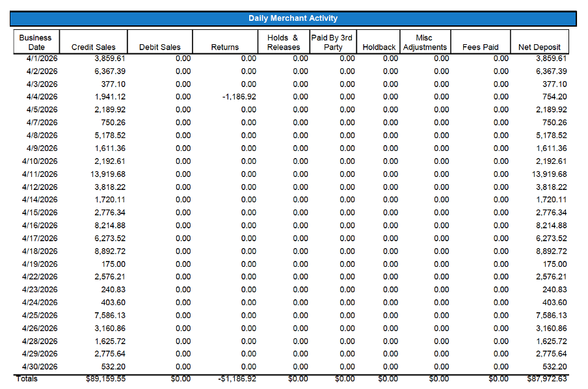This screenshot has height=389, width=588.
Task: Click the 4/7/2026 business date
Action: (42, 123)
